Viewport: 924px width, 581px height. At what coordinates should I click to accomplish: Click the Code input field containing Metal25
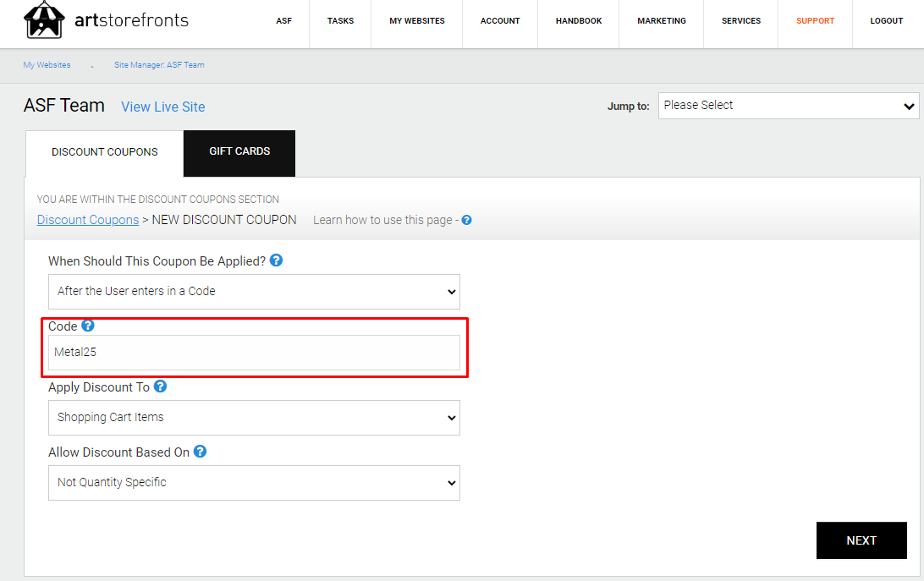(x=254, y=353)
